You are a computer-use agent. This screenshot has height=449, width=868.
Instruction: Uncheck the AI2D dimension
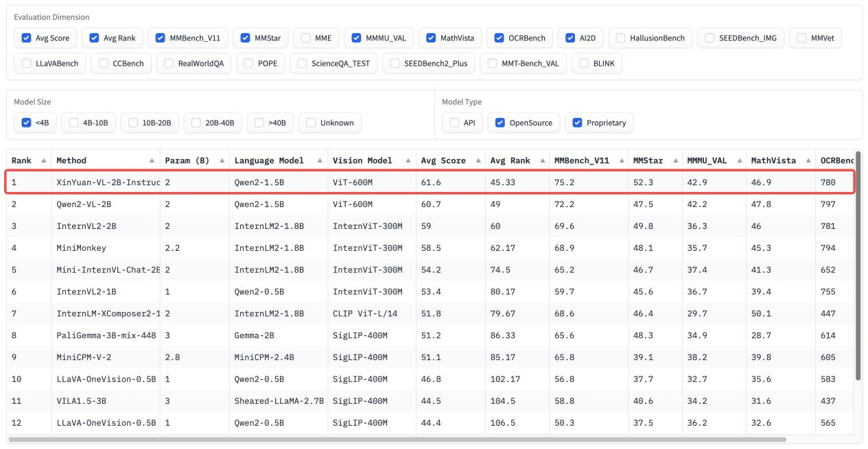click(x=570, y=38)
